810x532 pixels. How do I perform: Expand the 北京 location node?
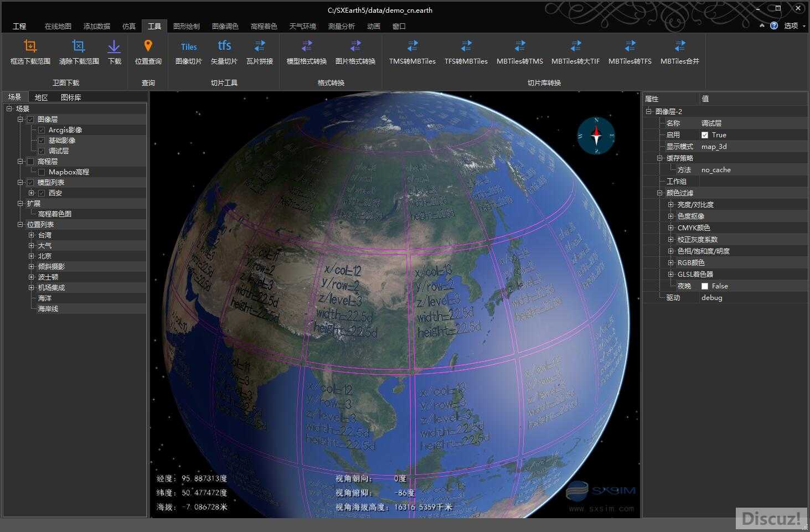click(32, 256)
